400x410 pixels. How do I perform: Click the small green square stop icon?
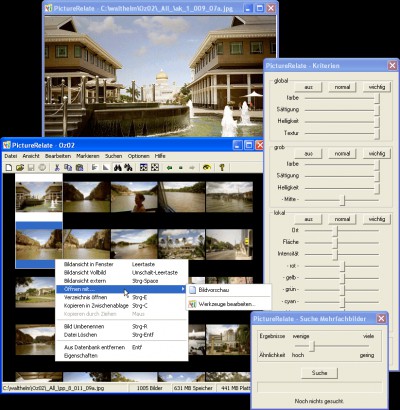tap(181, 168)
